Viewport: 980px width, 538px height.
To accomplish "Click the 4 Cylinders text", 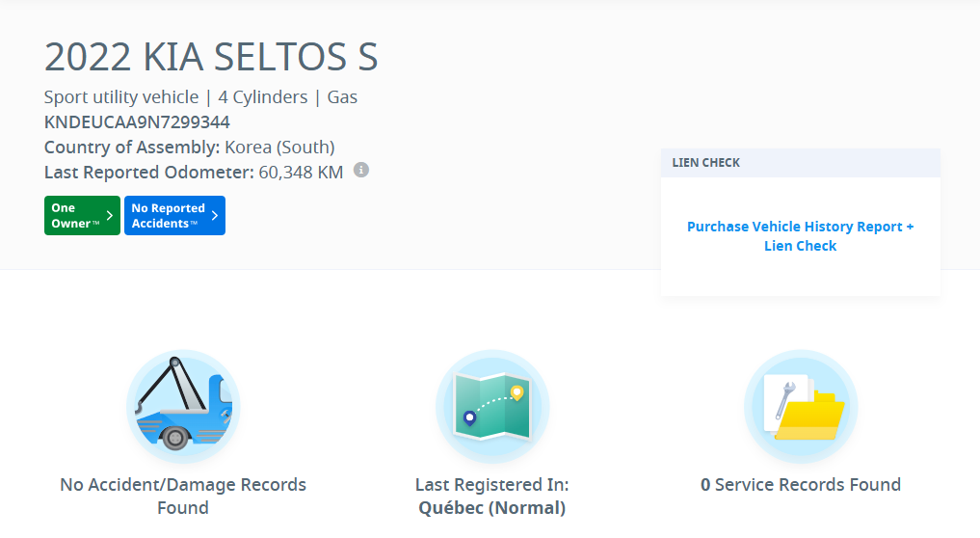I will click(263, 97).
